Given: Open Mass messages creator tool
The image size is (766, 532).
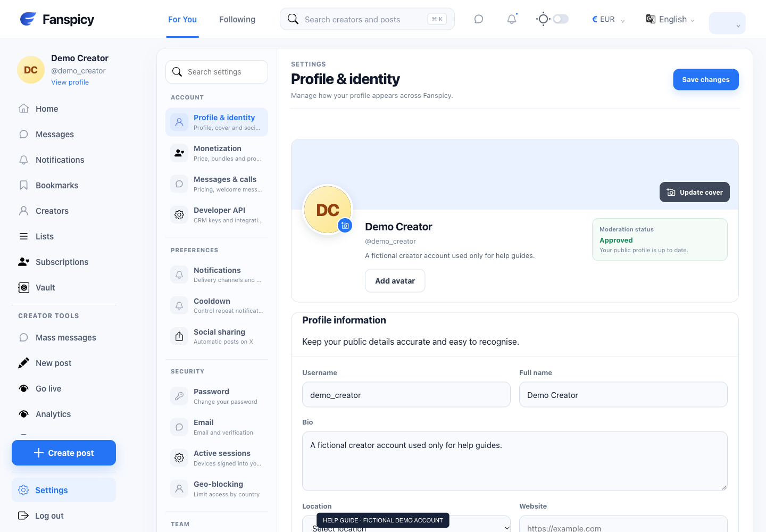Looking at the screenshot, I should (x=64, y=337).
